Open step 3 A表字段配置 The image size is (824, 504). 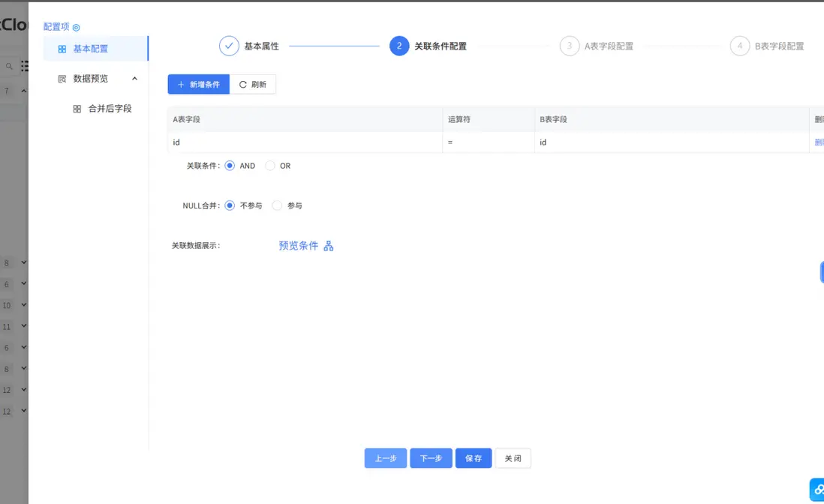coord(569,45)
